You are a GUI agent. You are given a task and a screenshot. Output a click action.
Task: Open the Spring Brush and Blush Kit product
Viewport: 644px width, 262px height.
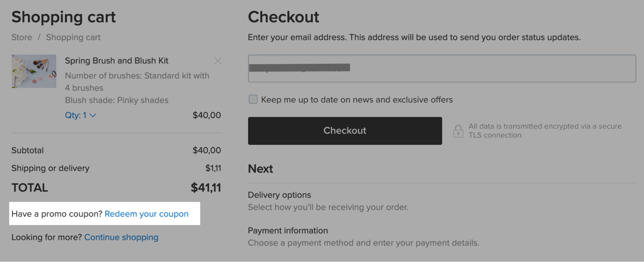(117, 61)
